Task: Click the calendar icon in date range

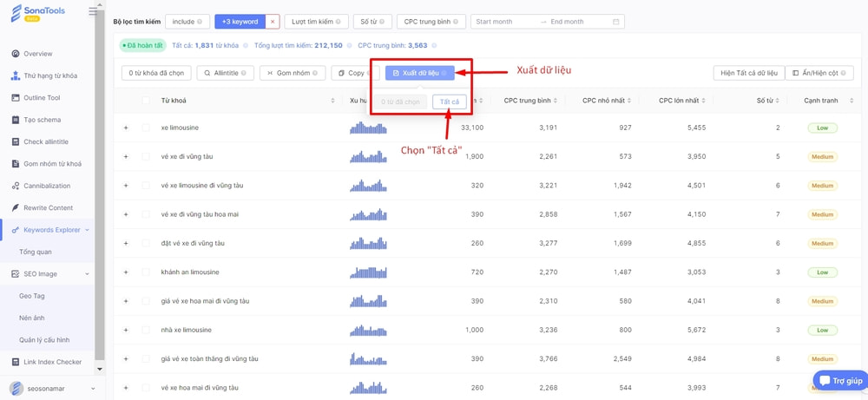Action: tap(616, 23)
